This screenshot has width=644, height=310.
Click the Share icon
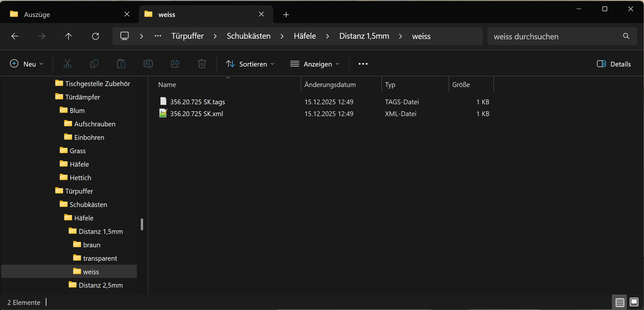click(x=175, y=64)
